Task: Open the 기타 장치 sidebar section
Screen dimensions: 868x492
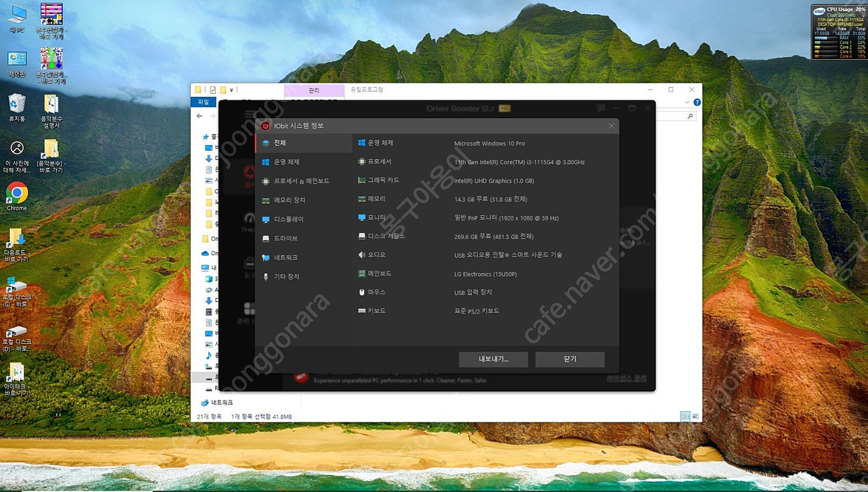Action: (286, 276)
